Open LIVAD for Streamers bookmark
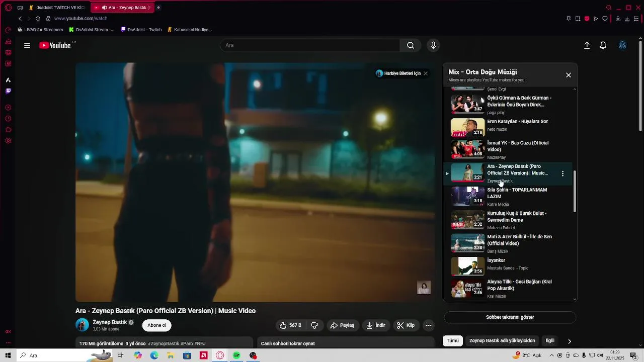 pyautogui.click(x=40, y=30)
